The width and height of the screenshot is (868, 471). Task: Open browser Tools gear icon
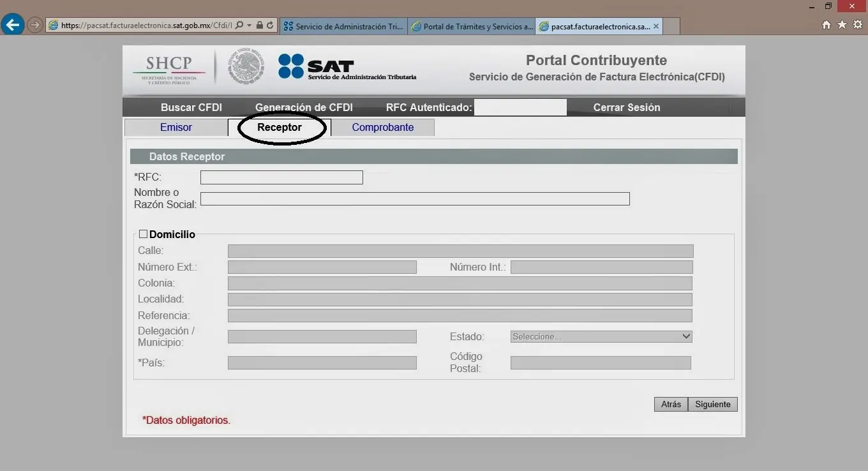click(x=858, y=25)
